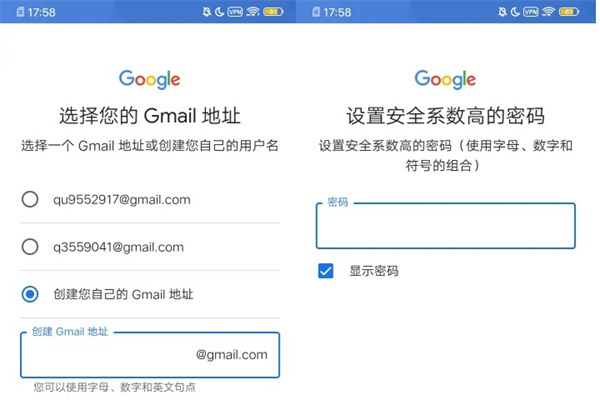This screenshot has width=600, height=414.
Task: Select the q3559041@gmail.com radio option
Action: click(30, 247)
